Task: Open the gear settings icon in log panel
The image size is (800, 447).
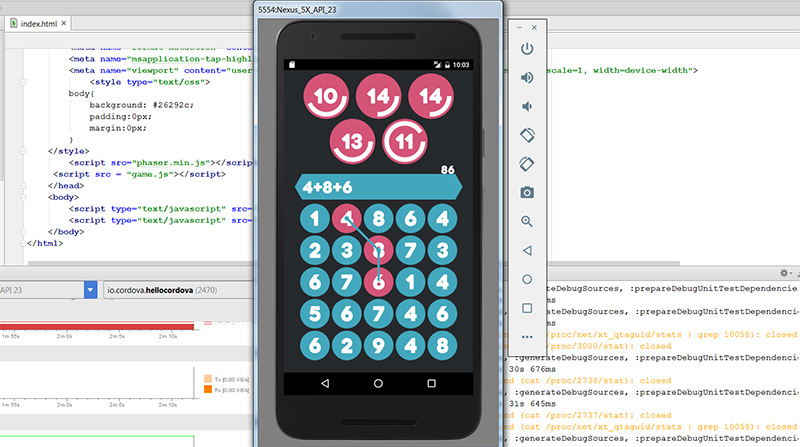Action: coord(784,273)
